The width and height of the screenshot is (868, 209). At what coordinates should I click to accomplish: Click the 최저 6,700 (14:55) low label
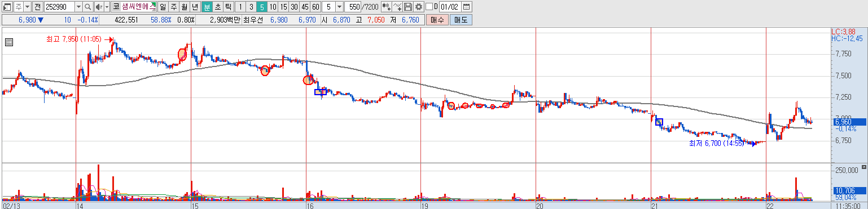[x=717, y=144]
